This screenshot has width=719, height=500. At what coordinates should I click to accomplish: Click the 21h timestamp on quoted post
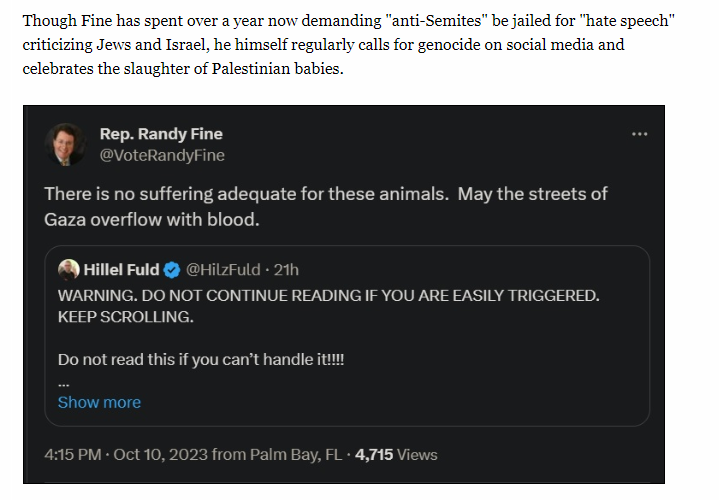coord(286,270)
